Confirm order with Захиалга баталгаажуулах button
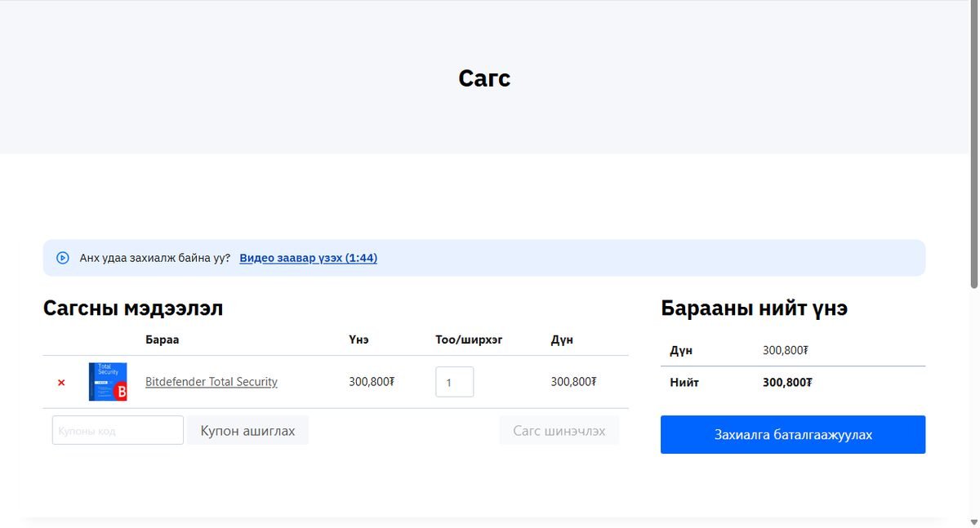Image resolution: width=980 pixels, height=528 pixels. tap(793, 434)
